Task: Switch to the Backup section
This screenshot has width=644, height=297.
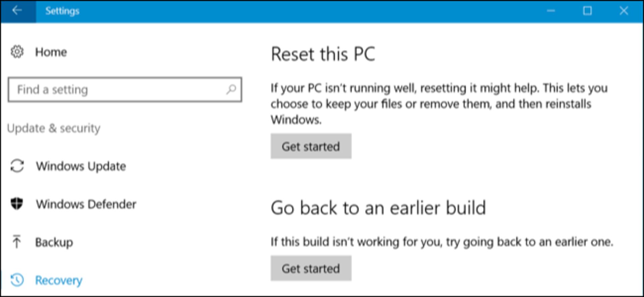Action: 54,242
